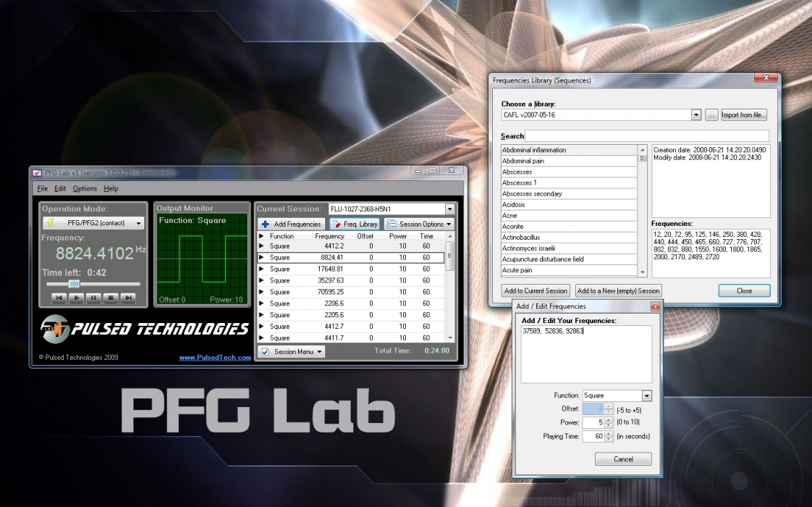Screen dimensions: 812x507
Task: Click the play arrow of the 70595.25 row
Action: pos(261,291)
